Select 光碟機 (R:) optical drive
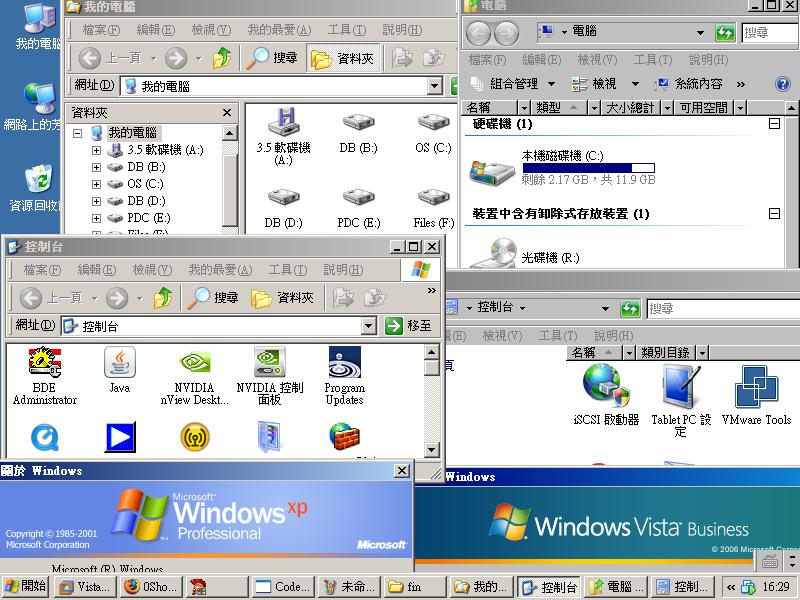 [525, 253]
